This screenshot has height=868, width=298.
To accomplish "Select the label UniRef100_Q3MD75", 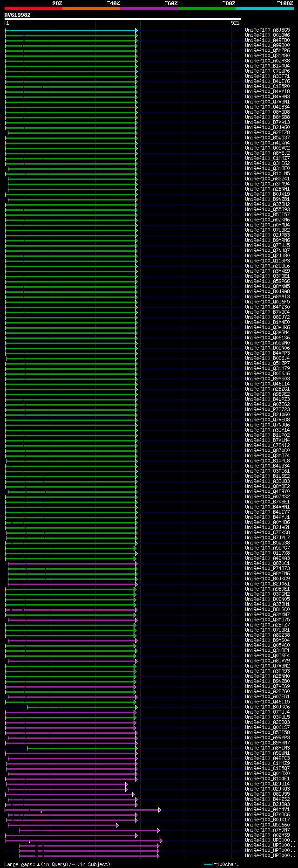I will click(x=267, y=620).
